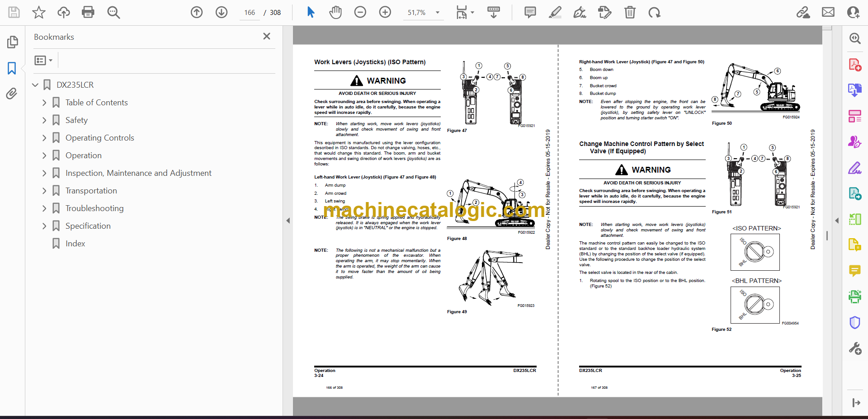The image size is (868, 419).
Task: Open page thumbnails panel
Action: (12, 42)
